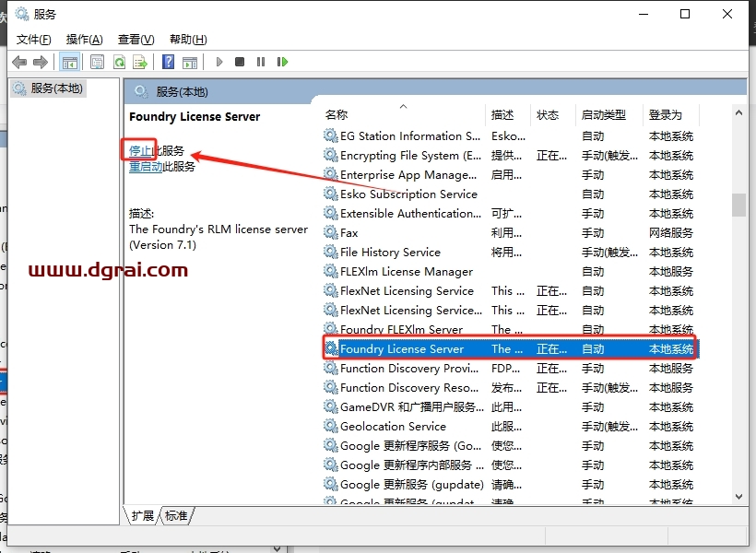The height and width of the screenshot is (553, 756).
Task: Click gear icon of Foundry License Server row
Action: [331, 348]
